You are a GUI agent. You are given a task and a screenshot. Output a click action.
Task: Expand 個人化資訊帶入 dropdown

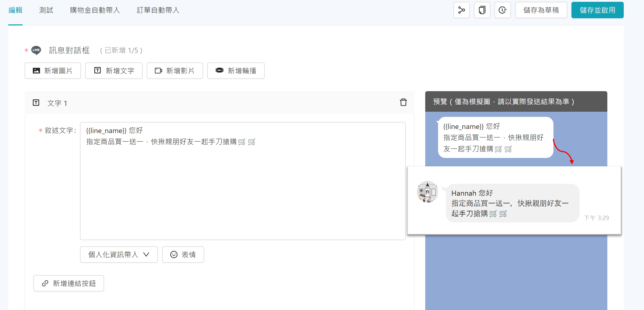point(119,255)
